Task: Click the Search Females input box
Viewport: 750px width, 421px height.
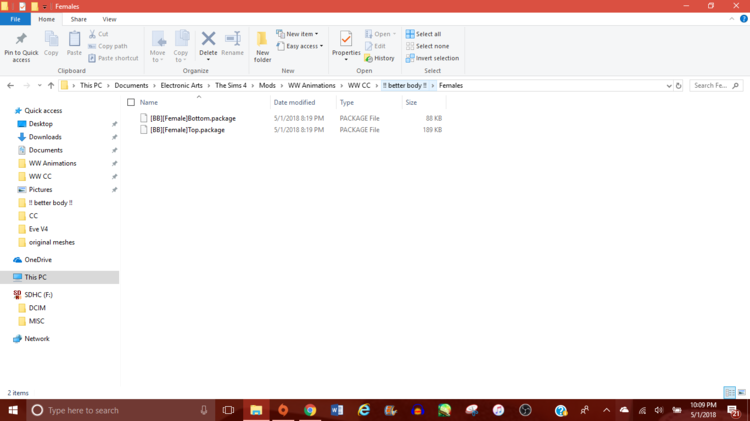Action: point(712,86)
